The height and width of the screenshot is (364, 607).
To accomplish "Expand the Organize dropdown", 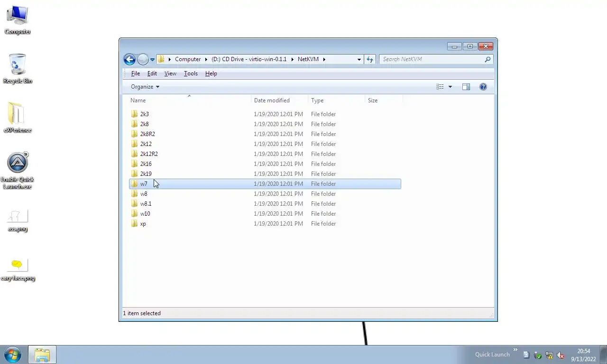I will [x=145, y=87].
